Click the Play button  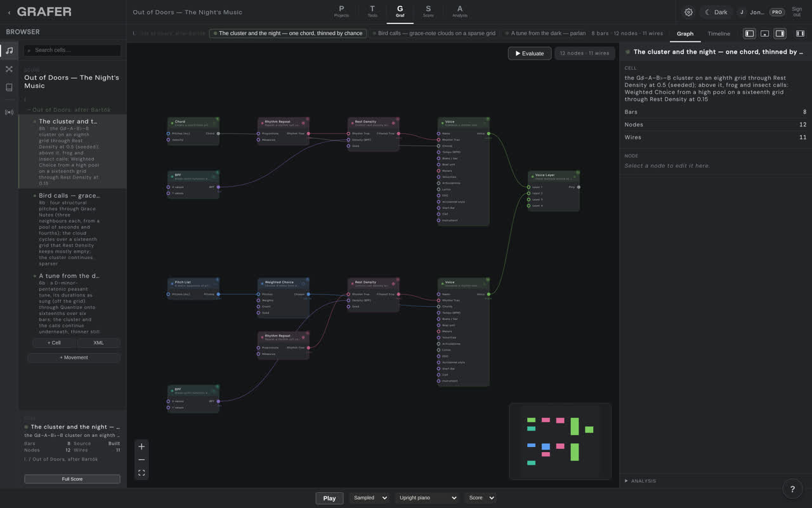point(329,498)
